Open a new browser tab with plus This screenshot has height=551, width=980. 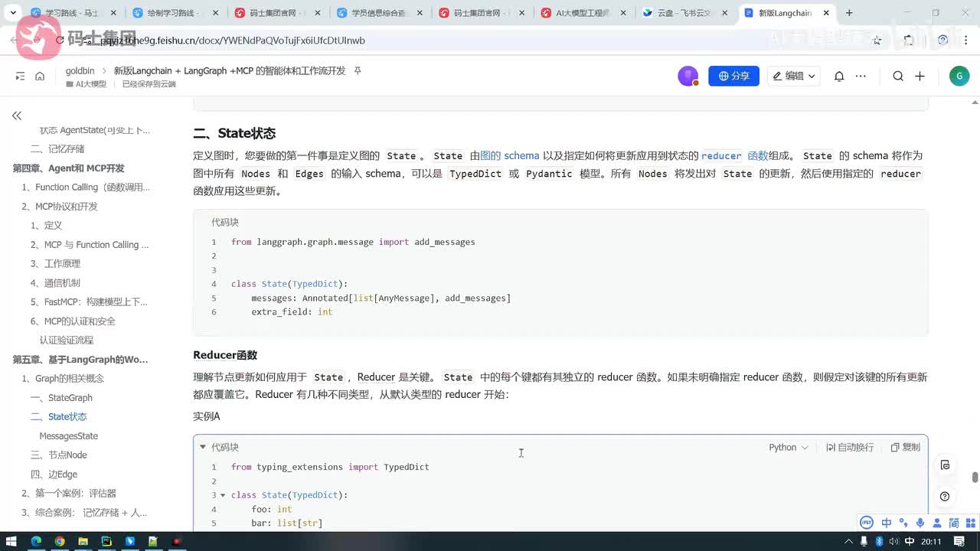point(849,13)
